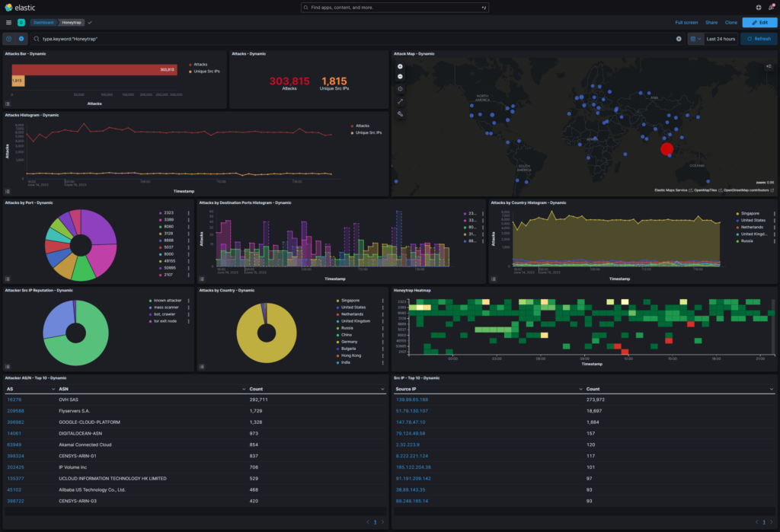Select the map measure tool icon
Screen dimensions: 780x532
[400, 101]
